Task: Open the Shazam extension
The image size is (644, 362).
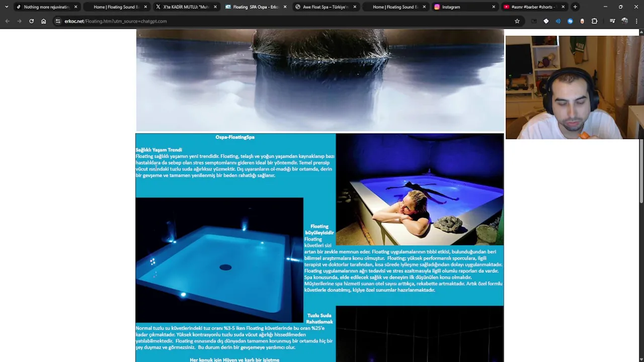Action: click(x=570, y=21)
